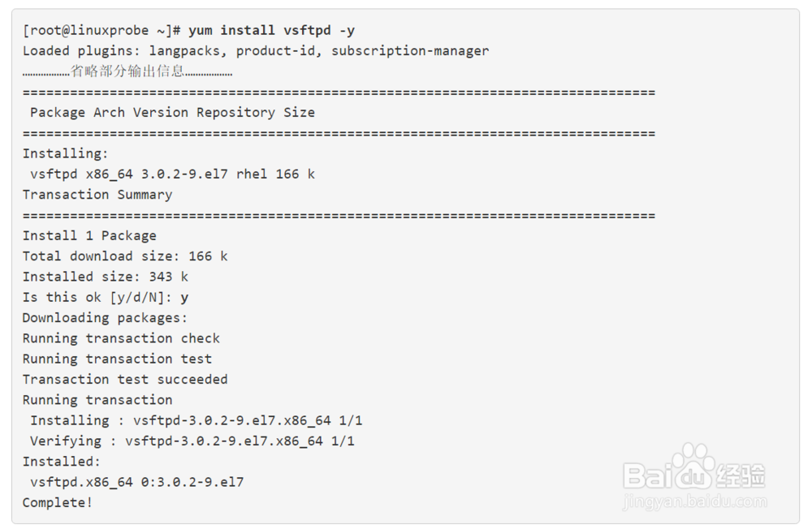Click the jingyan.baidu.com watermark text
Screen dimensions: 812x529
[x=694, y=501]
